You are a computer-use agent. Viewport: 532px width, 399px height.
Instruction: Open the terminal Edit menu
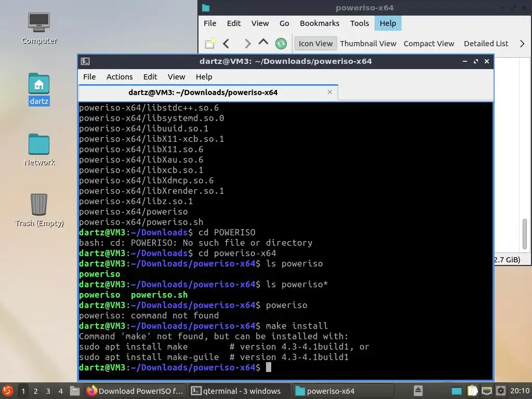pos(150,77)
